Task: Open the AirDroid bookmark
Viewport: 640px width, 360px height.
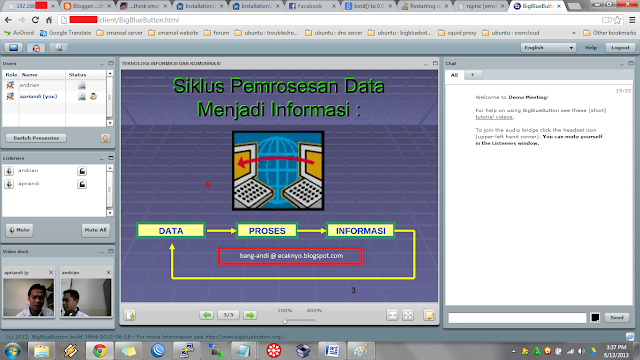Action: coord(19,33)
